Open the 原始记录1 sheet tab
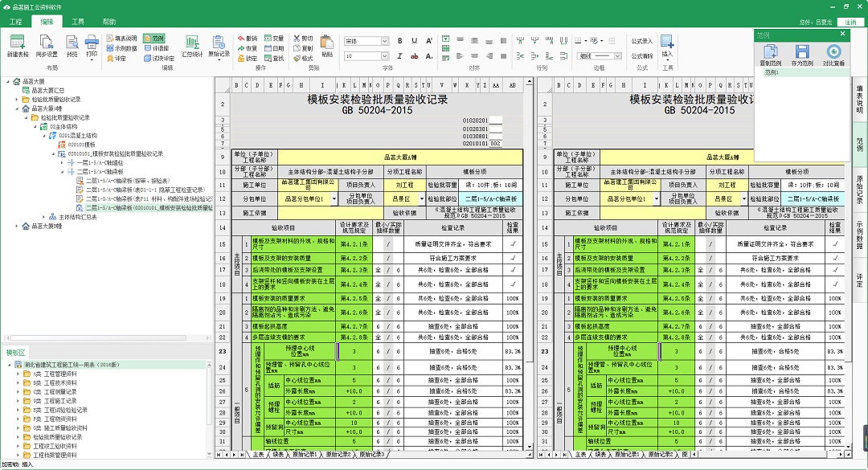 pyautogui.click(x=303, y=455)
